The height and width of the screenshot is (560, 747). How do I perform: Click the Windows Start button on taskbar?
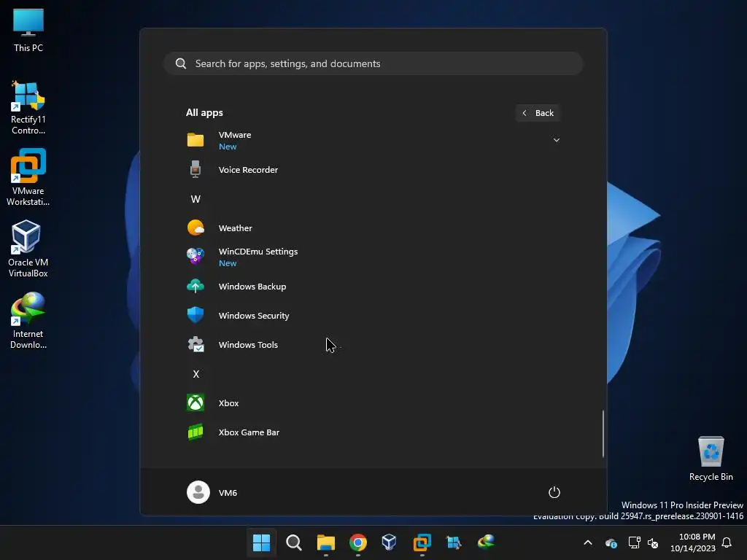pyautogui.click(x=261, y=542)
